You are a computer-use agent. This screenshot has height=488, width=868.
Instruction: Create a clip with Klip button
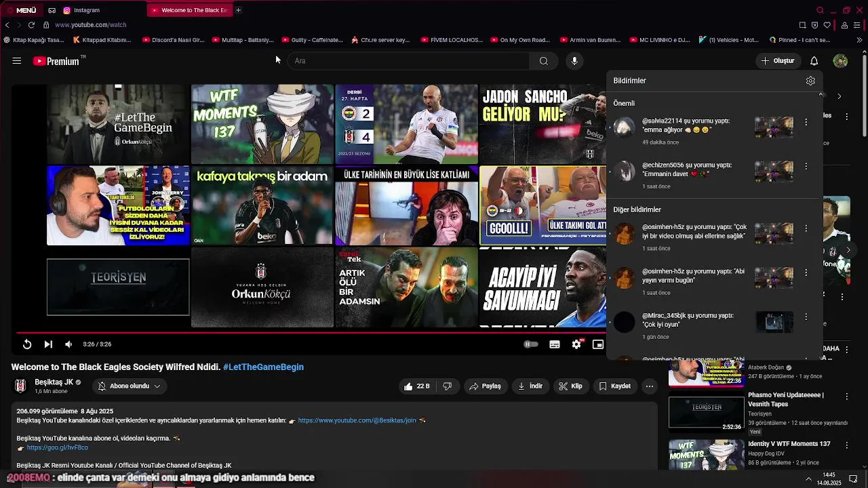click(x=570, y=386)
